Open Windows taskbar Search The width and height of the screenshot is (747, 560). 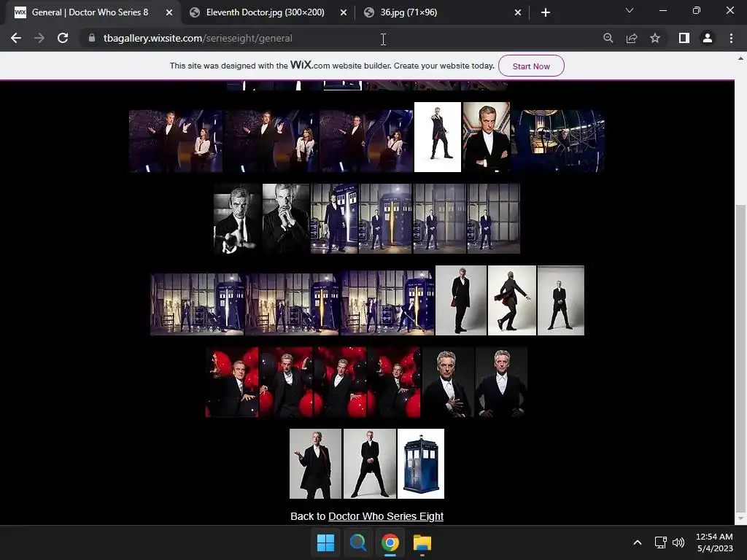(x=357, y=542)
